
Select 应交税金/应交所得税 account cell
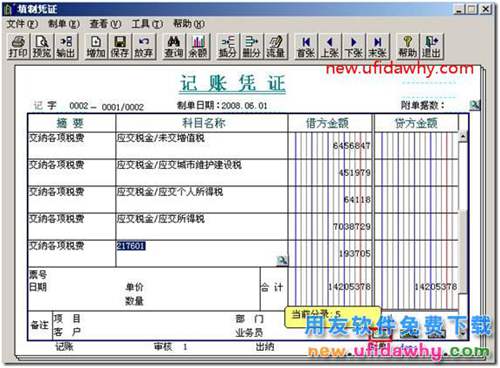[202, 227]
